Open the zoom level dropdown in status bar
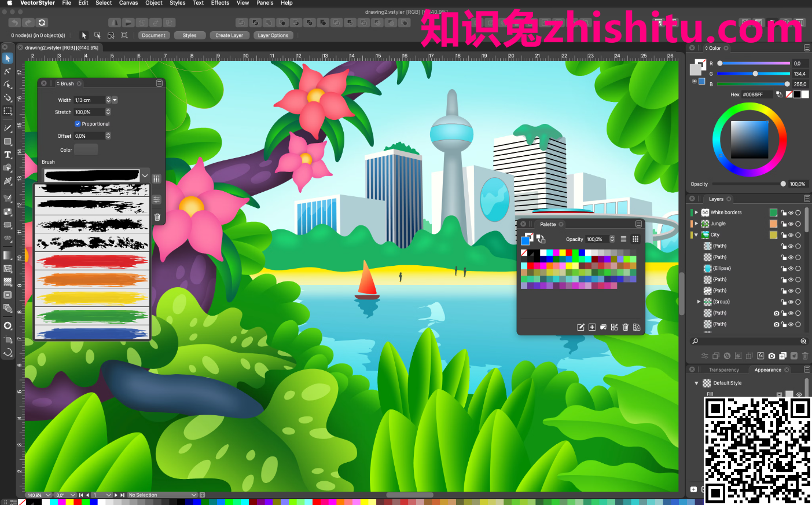Image resolution: width=812 pixels, height=505 pixels. [x=48, y=495]
